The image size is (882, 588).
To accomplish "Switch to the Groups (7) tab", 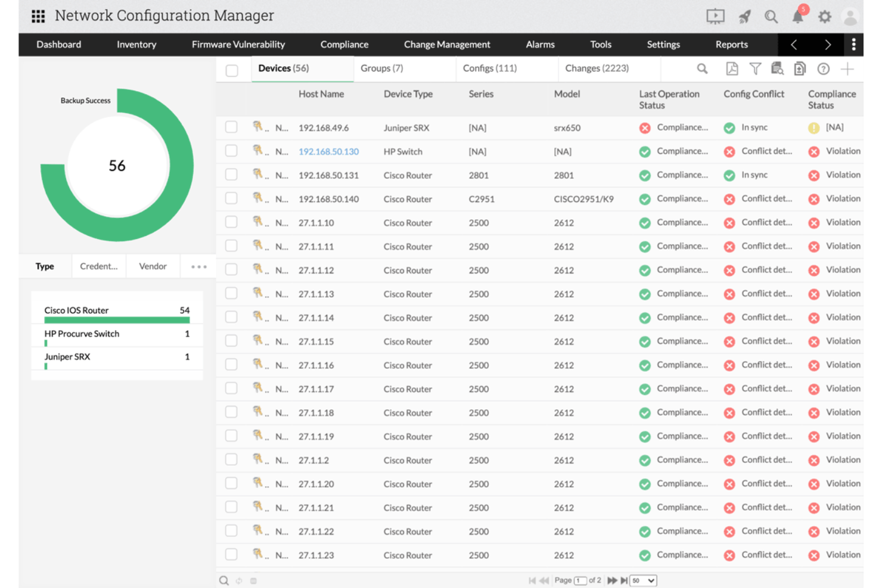I will pyautogui.click(x=382, y=68).
